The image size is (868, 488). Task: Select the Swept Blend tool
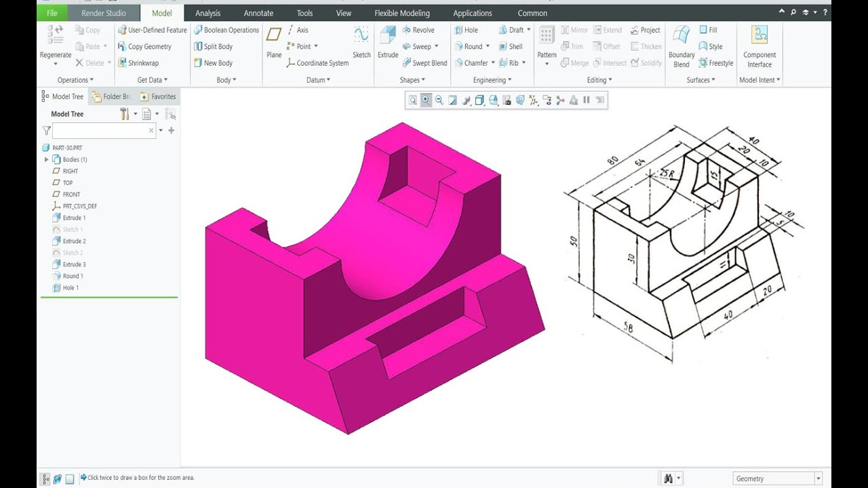pyautogui.click(x=425, y=63)
